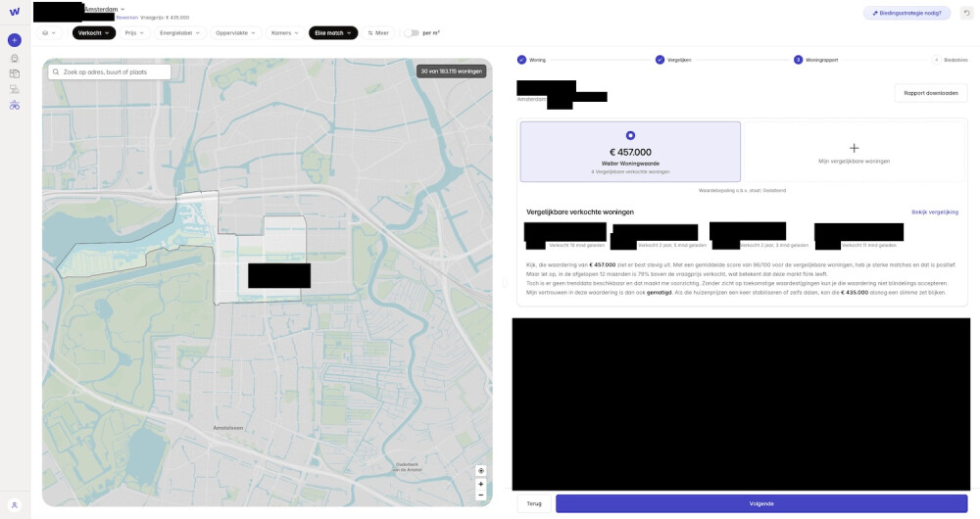Click the address search field on map
This screenshot has height=519, width=980.
coord(110,71)
